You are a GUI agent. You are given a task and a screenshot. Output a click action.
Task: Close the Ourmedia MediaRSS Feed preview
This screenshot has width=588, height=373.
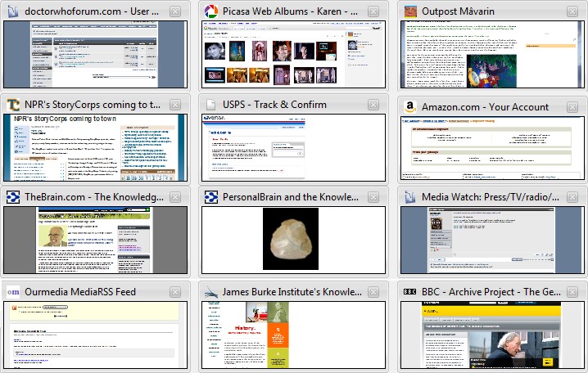tap(175, 292)
